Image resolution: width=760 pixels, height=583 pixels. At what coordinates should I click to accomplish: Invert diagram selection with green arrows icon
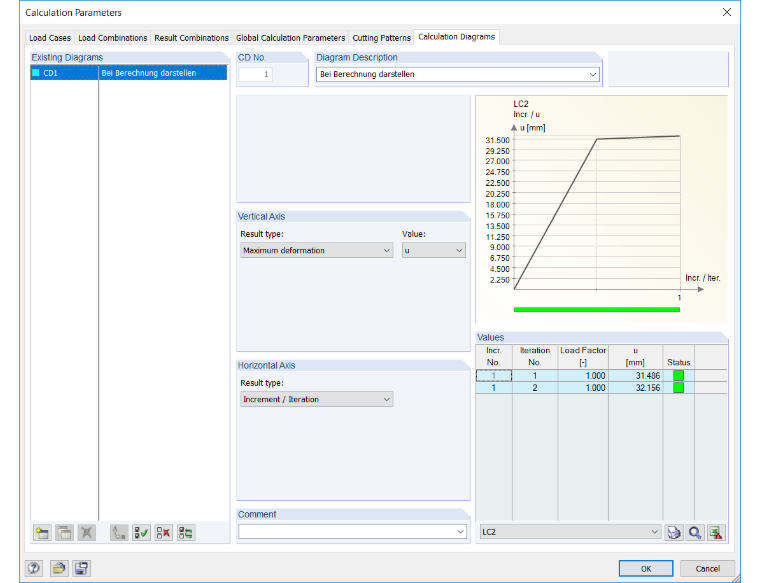[x=186, y=533]
